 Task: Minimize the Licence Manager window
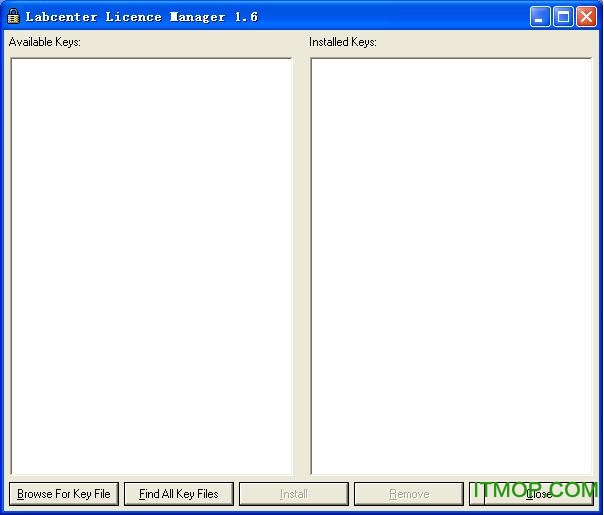[540, 17]
